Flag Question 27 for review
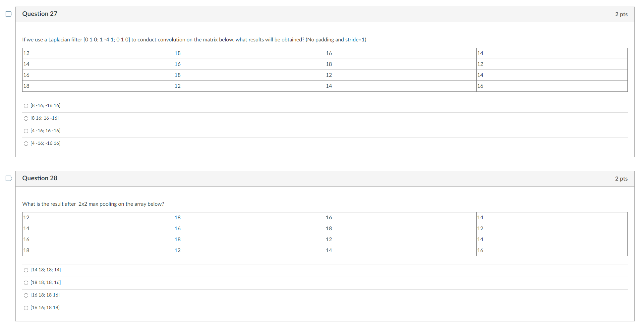This screenshot has height=330, width=644. [9, 13]
